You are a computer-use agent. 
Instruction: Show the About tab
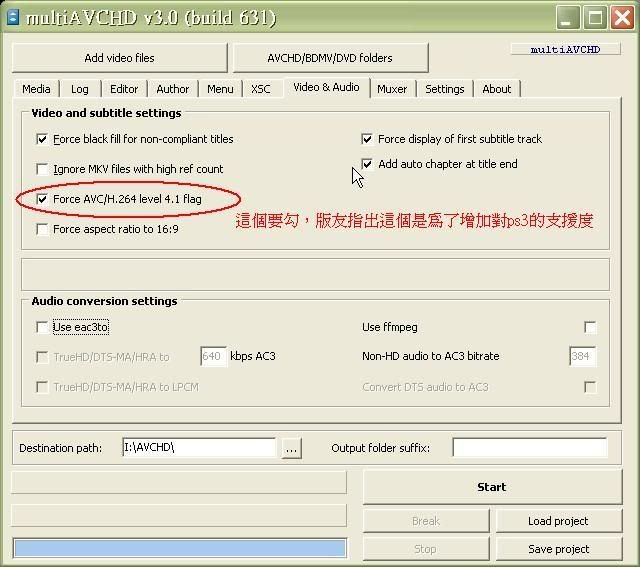(x=497, y=89)
